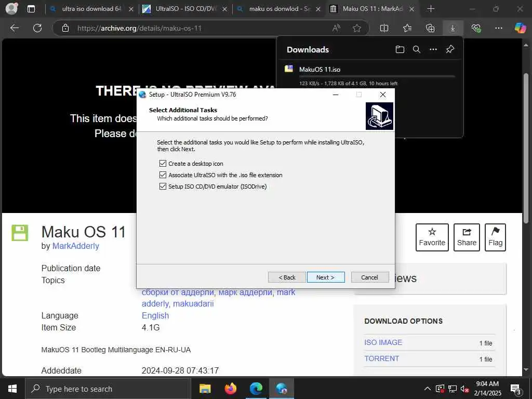Open volume icon in system tray
The width and height of the screenshot is (532, 399).
465,389
